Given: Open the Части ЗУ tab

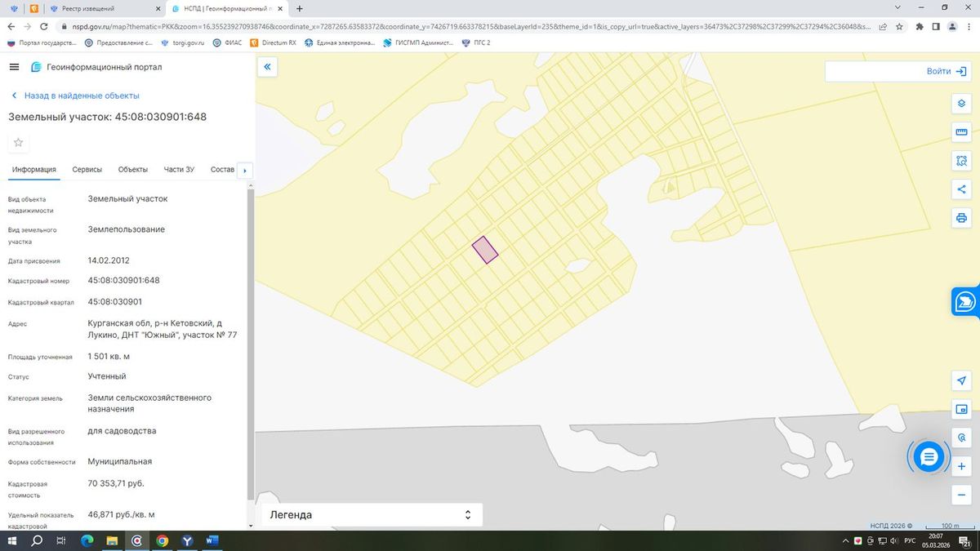Looking at the screenshot, I should coord(179,170).
